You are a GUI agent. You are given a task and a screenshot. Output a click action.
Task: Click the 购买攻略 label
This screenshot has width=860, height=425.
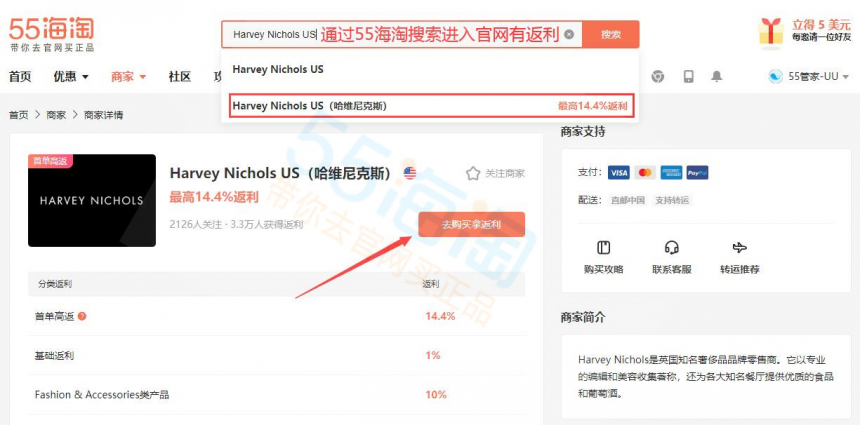tap(603, 269)
